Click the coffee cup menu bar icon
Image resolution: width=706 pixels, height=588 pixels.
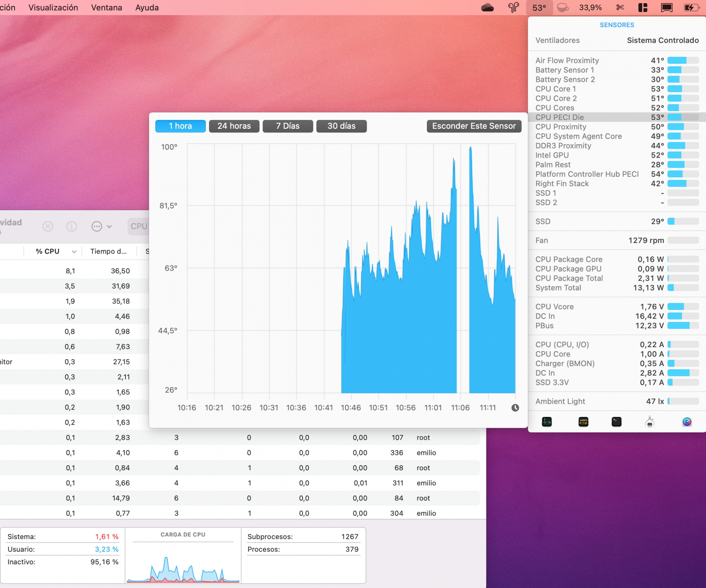pos(563,7)
